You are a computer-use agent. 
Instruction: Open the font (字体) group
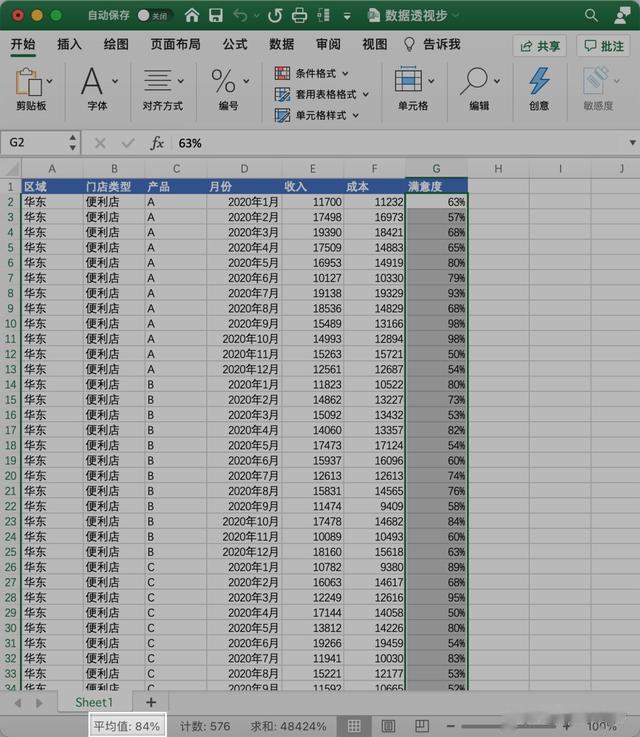click(98, 88)
